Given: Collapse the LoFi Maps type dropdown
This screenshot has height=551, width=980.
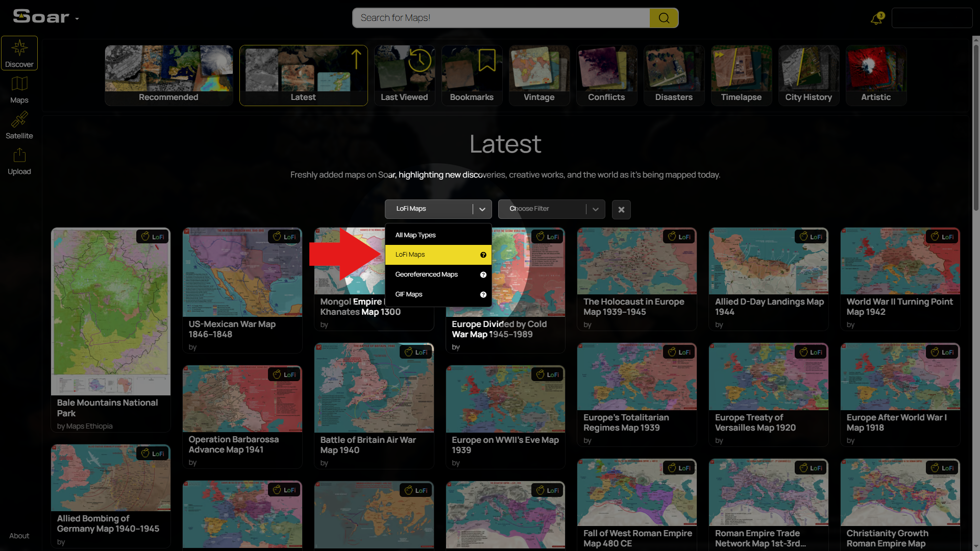Looking at the screenshot, I should pyautogui.click(x=482, y=209).
